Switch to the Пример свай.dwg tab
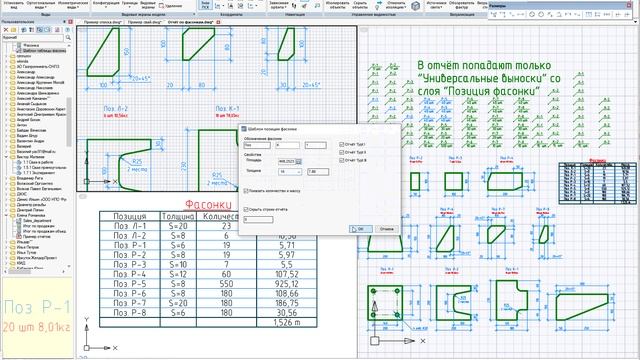 pyautogui.click(x=145, y=22)
